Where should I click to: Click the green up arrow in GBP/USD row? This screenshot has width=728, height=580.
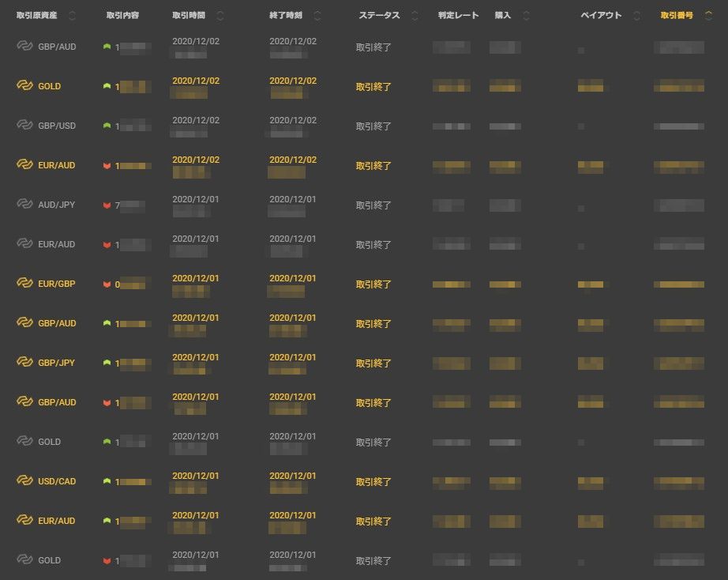click(x=107, y=126)
